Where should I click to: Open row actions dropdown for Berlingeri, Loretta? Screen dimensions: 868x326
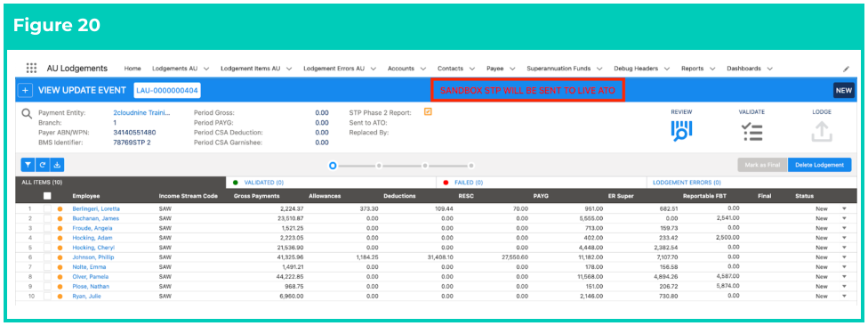pyautogui.click(x=844, y=209)
